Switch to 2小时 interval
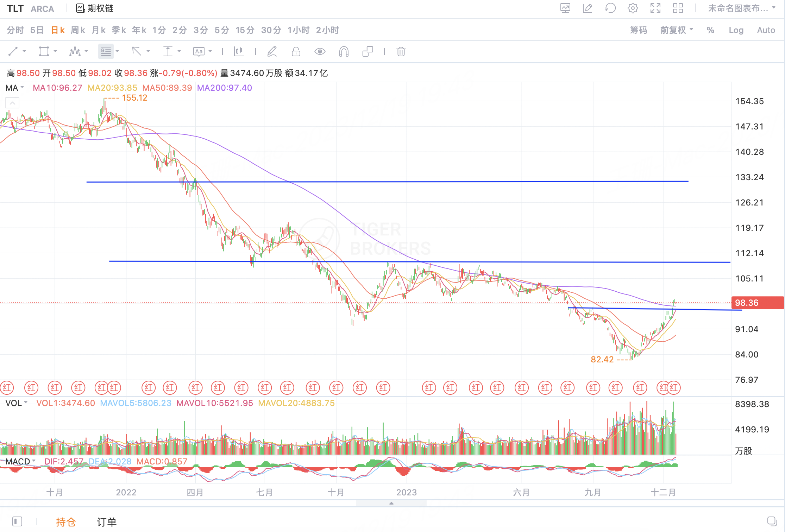Viewport: 785px width, 532px height. 327,30
